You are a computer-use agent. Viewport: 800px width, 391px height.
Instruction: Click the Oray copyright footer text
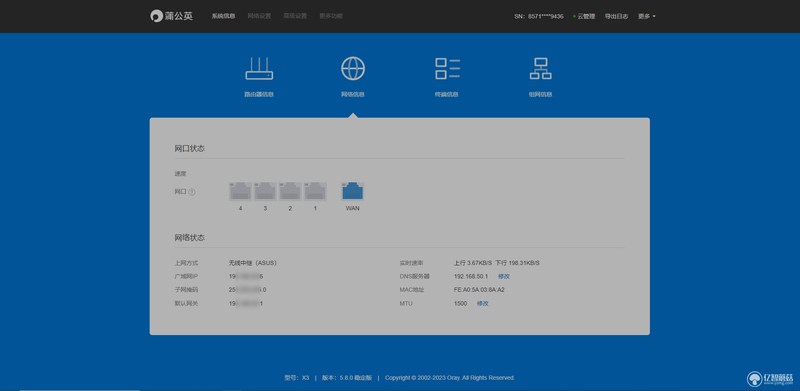click(x=450, y=378)
